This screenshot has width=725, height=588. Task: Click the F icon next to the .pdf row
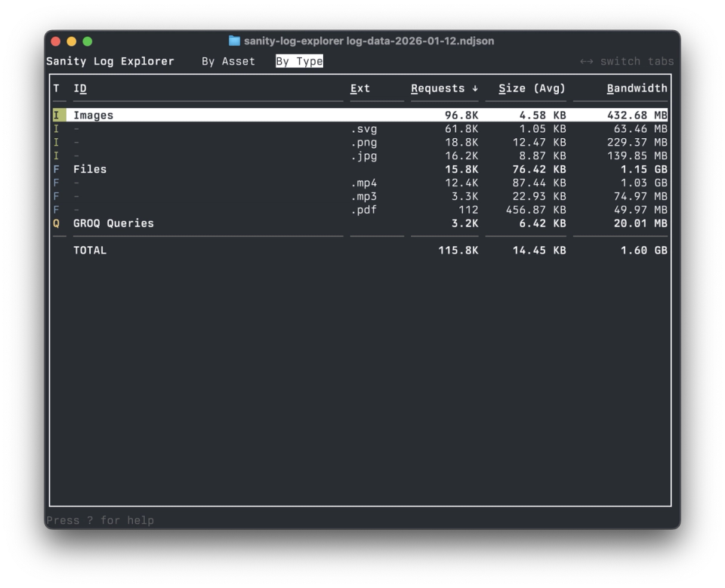tap(56, 210)
